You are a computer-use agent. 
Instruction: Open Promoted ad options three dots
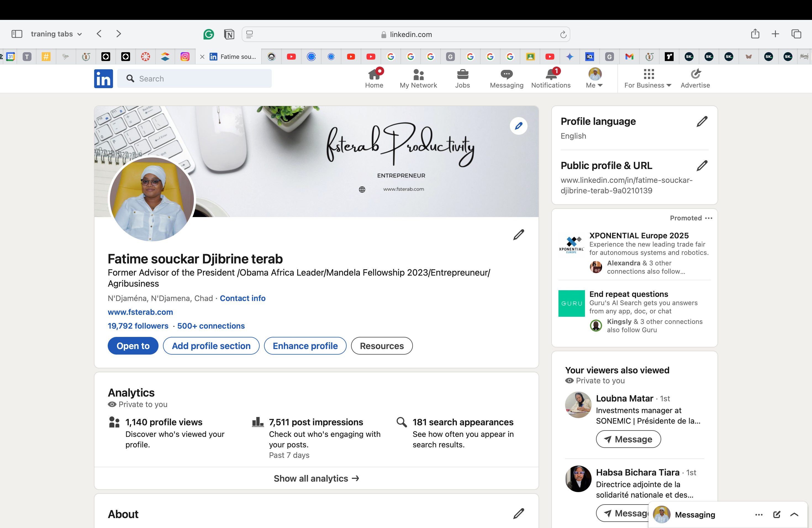click(709, 218)
